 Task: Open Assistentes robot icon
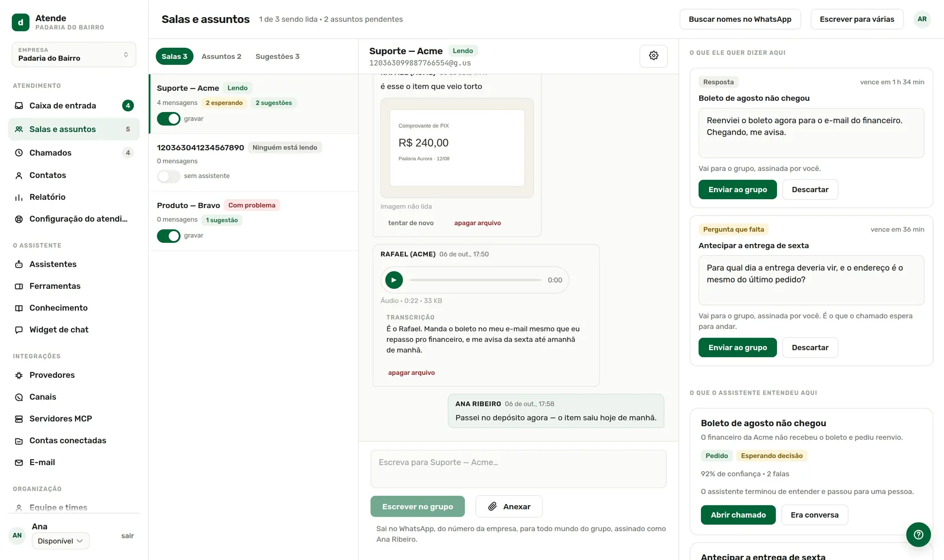(x=19, y=264)
